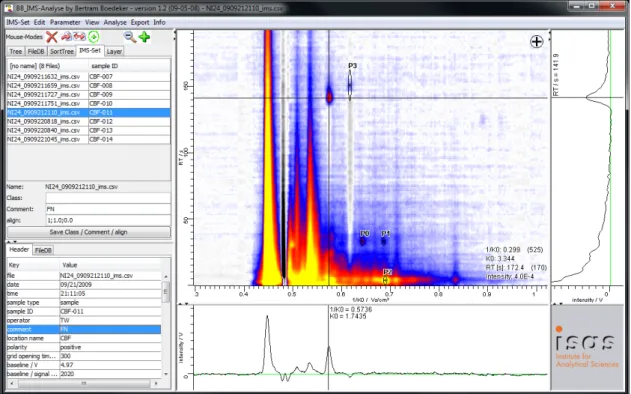Click sample ID cell CBF-011
Screen dimensions: 631x394
point(129,113)
